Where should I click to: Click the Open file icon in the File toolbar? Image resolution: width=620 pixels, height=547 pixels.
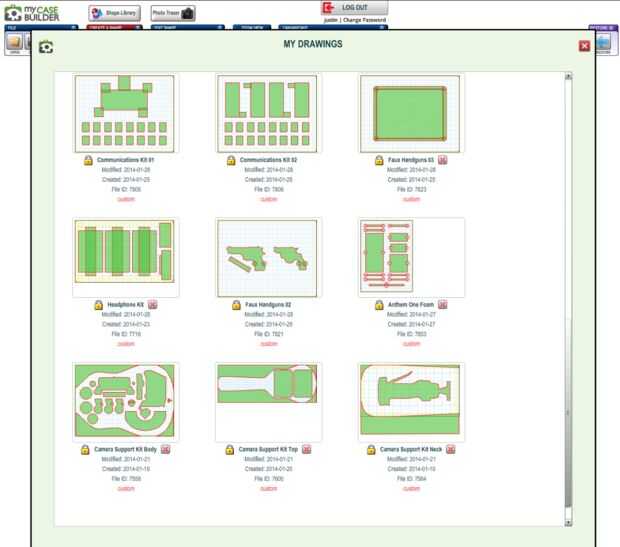pyautogui.click(x=15, y=42)
